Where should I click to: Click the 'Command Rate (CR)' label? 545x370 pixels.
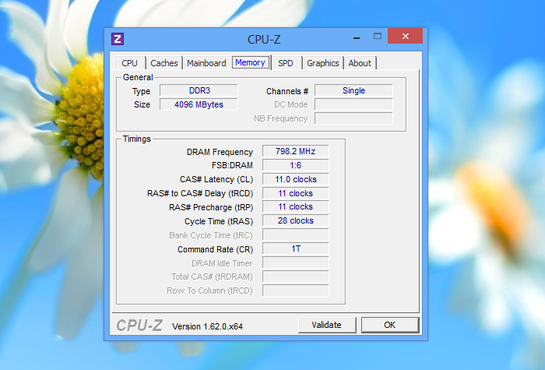(215, 249)
